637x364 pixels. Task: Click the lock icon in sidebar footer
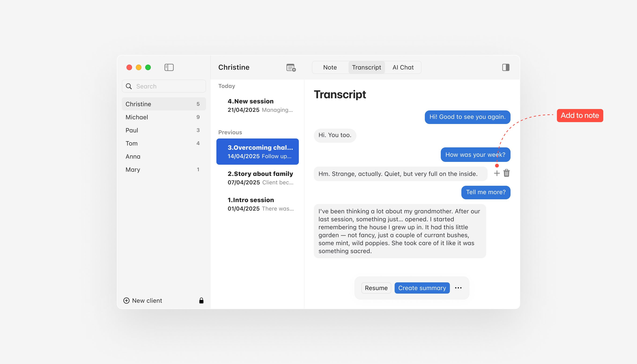tap(201, 301)
